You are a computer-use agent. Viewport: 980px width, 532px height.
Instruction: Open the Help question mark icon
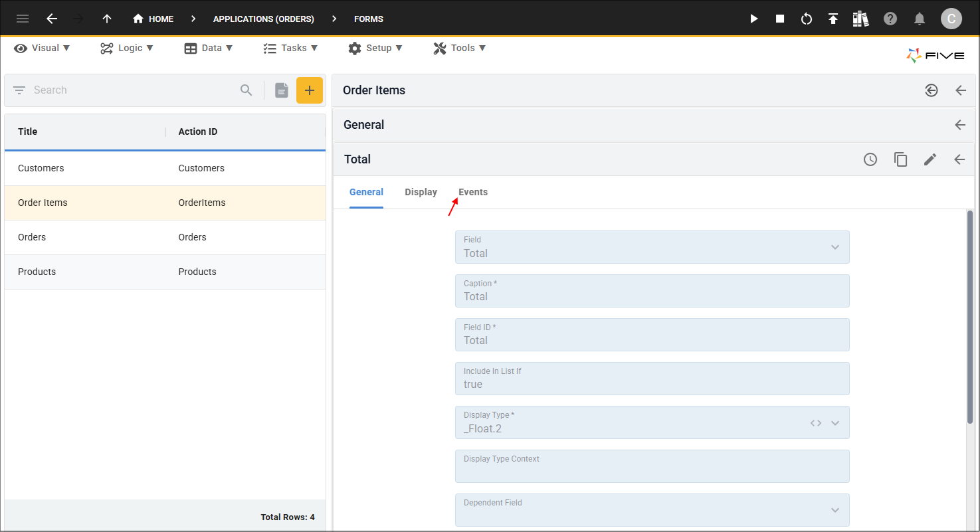tap(890, 19)
